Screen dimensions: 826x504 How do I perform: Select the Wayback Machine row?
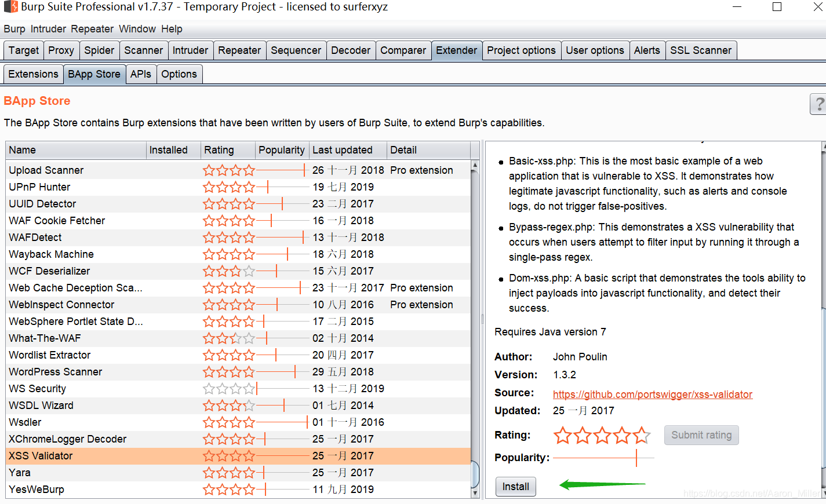[238, 254]
